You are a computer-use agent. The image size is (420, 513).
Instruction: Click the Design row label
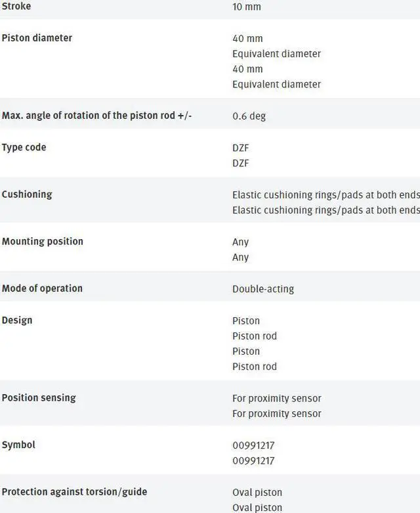(x=17, y=321)
